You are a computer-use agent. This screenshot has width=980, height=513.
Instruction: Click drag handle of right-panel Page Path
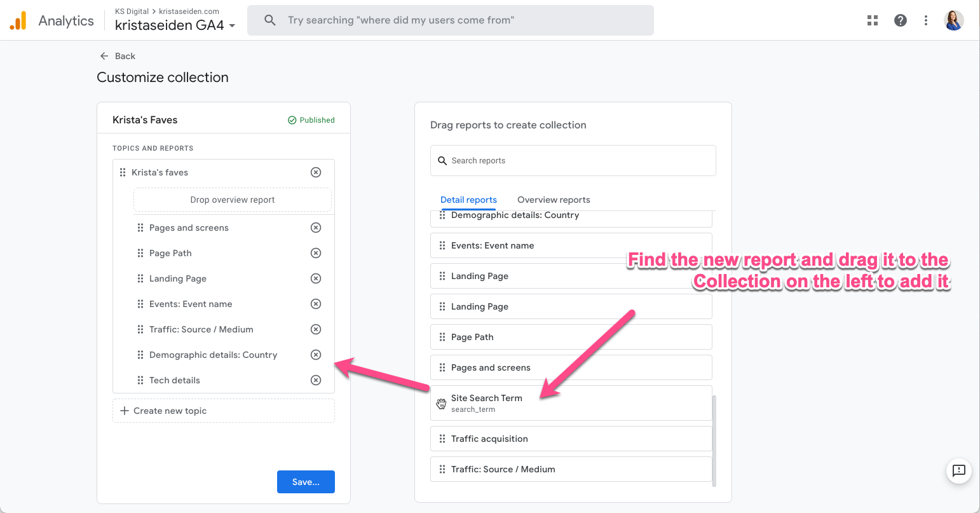pyautogui.click(x=442, y=337)
